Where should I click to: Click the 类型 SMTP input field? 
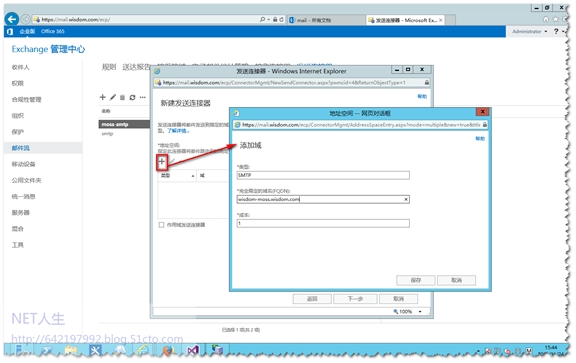[x=323, y=176]
